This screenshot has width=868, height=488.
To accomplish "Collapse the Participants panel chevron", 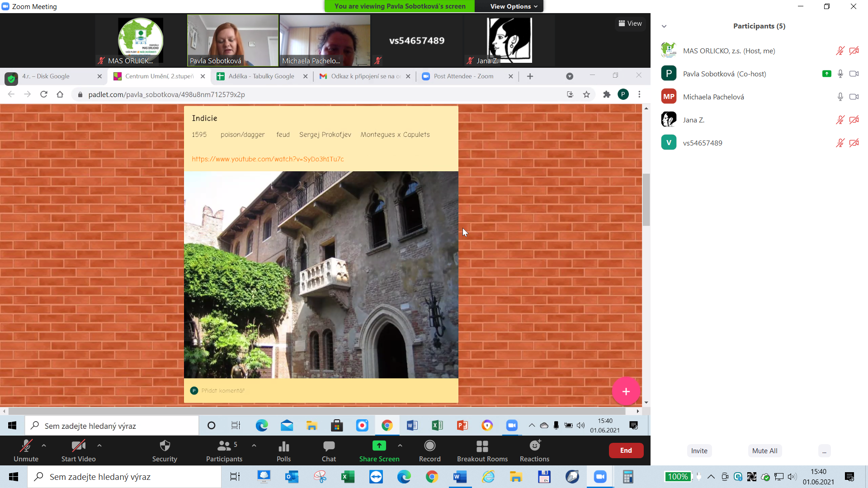I will coord(664,26).
